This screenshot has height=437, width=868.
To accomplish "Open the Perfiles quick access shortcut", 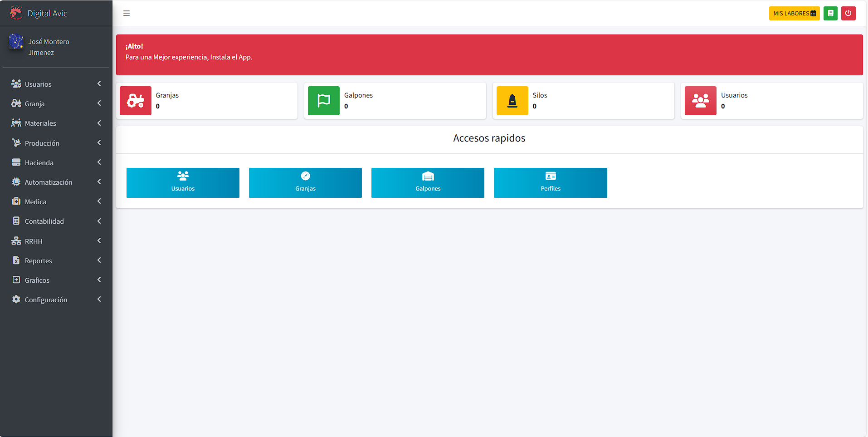I will pyautogui.click(x=550, y=183).
